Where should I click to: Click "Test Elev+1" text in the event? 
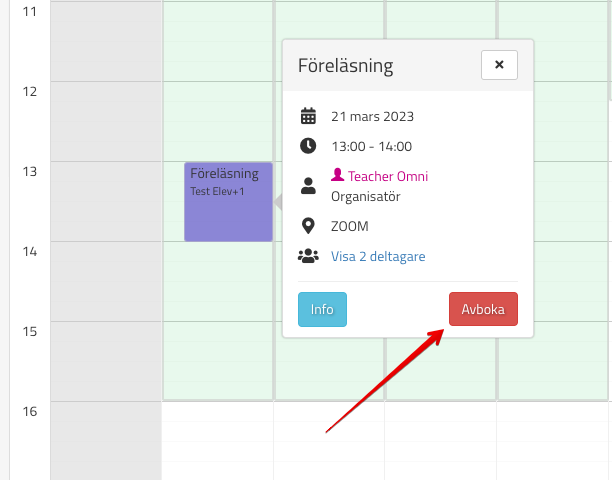(217, 191)
